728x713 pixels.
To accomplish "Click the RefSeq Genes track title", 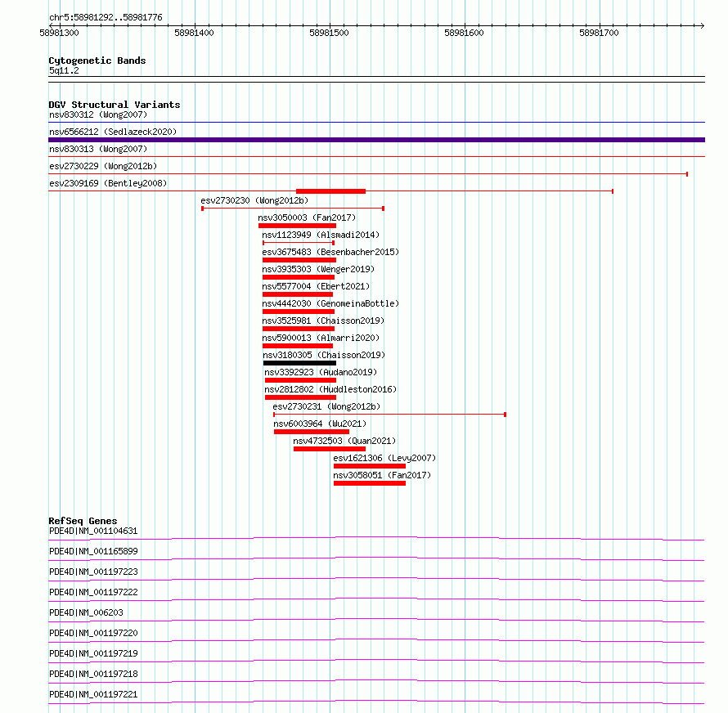I will point(83,521).
